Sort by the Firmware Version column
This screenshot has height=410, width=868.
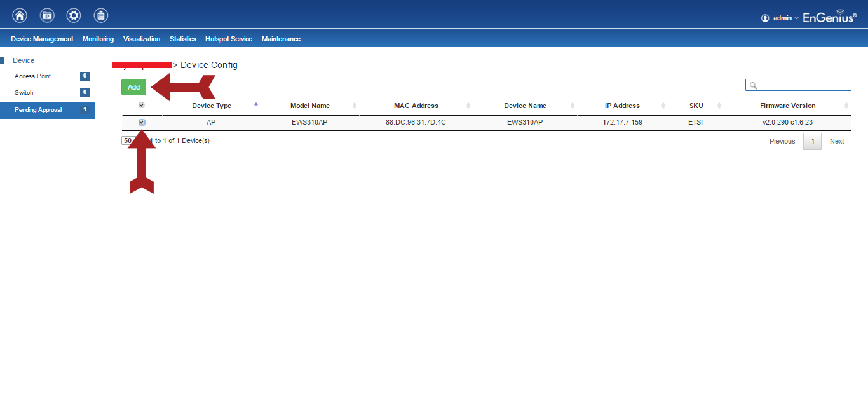pyautogui.click(x=788, y=106)
